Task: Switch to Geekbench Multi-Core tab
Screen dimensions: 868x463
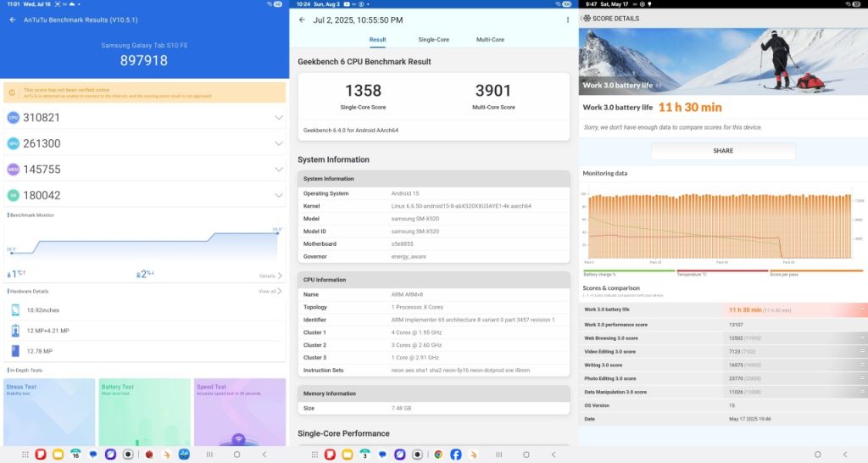Action: pos(490,40)
